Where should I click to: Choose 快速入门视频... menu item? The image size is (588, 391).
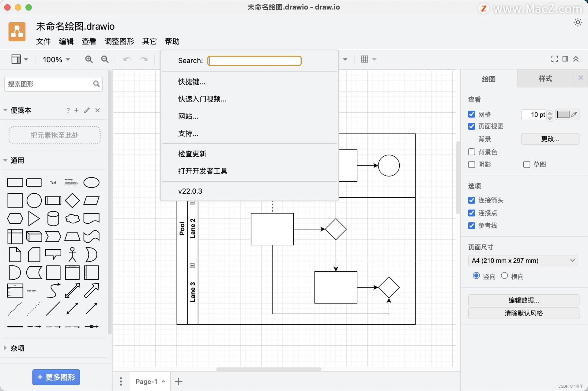[x=249, y=99]
